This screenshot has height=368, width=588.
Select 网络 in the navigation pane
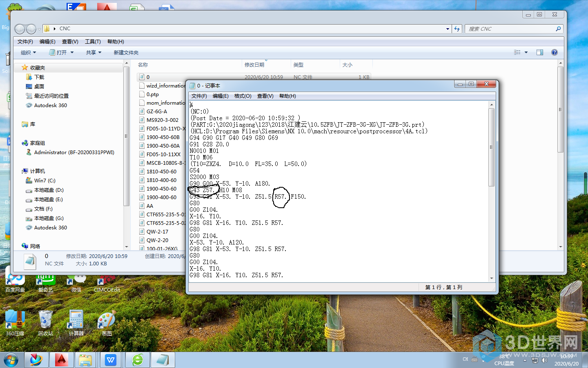(x=35, y=246)
